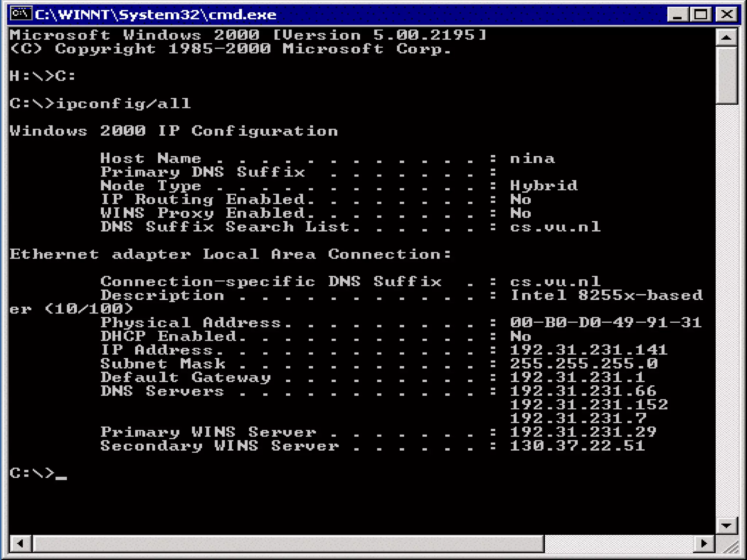Screen dimensions: 747x560
Task: Click the blinking cursor at bottom C:\> prompt
Action: point(61,477)
